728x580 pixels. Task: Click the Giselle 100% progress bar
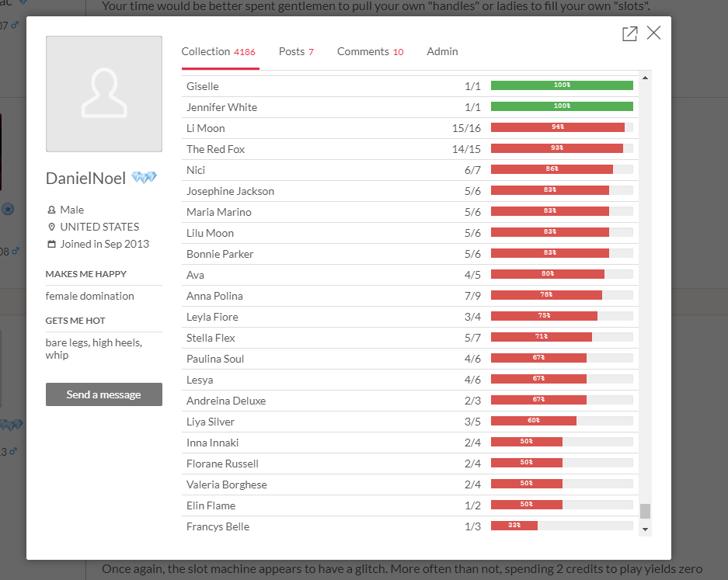pos(562,85)
